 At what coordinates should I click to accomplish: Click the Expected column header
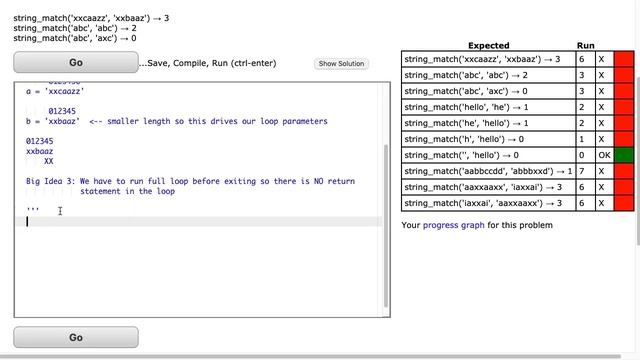coord(489,45)
